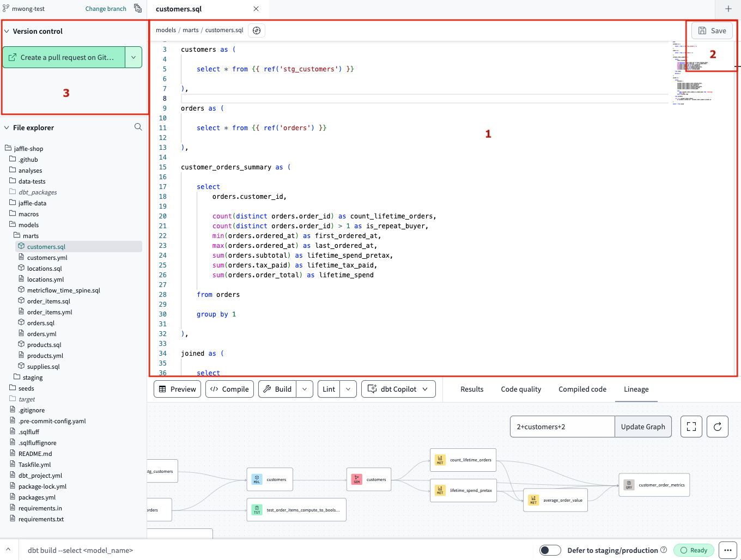Select the test_order_items_compute_to_bools test node
The height and width of the screenshot is (560, 741).
pos(296,509)
